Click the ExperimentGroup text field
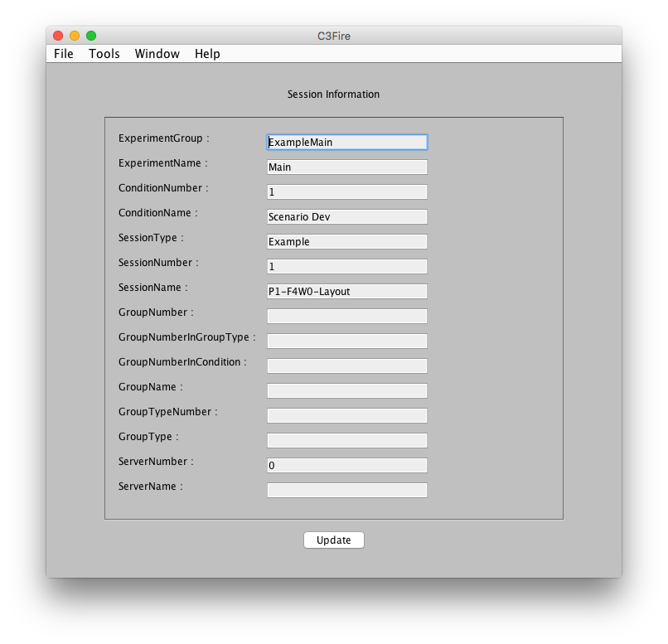This screenshot has height=644, width=668. 346,143
